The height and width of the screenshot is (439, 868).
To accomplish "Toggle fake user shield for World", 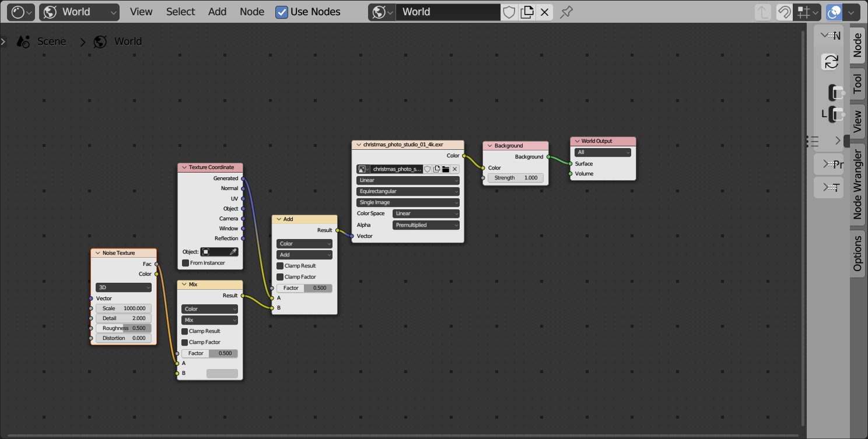I will pyautogui.click(x=509, y=12).
